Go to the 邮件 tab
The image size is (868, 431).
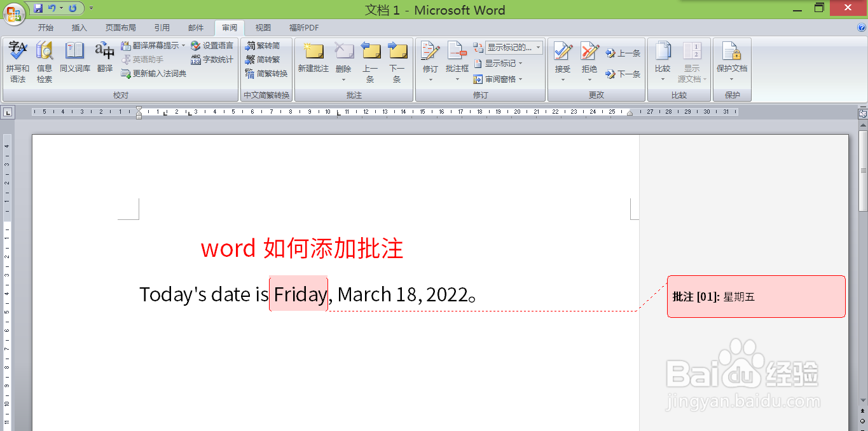tap(196, 28)
